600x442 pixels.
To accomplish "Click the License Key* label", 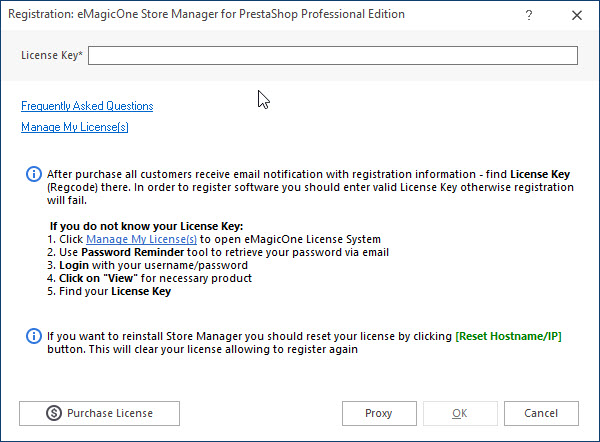I will [52, 55].
